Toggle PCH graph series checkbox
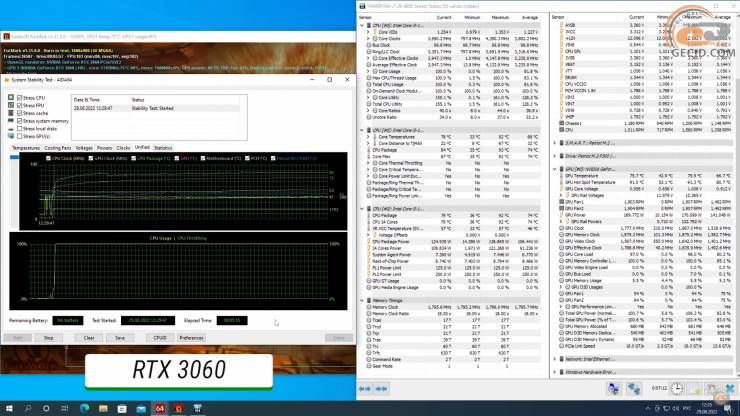The image size is (740, 416). [x=247, y=159]
